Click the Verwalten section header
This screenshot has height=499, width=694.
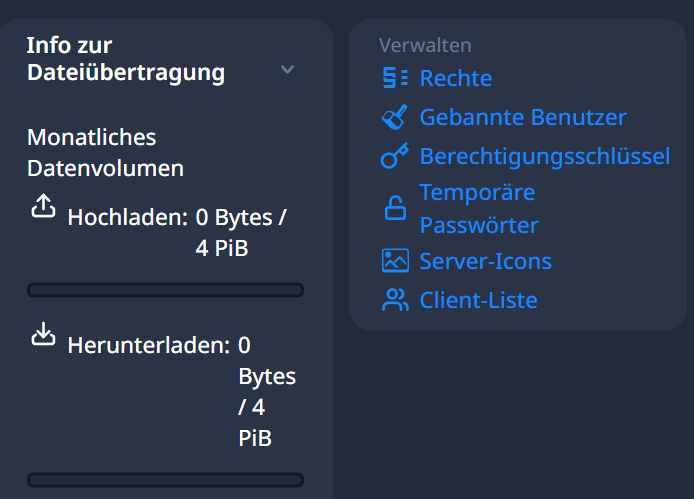[x=425, y=45]
